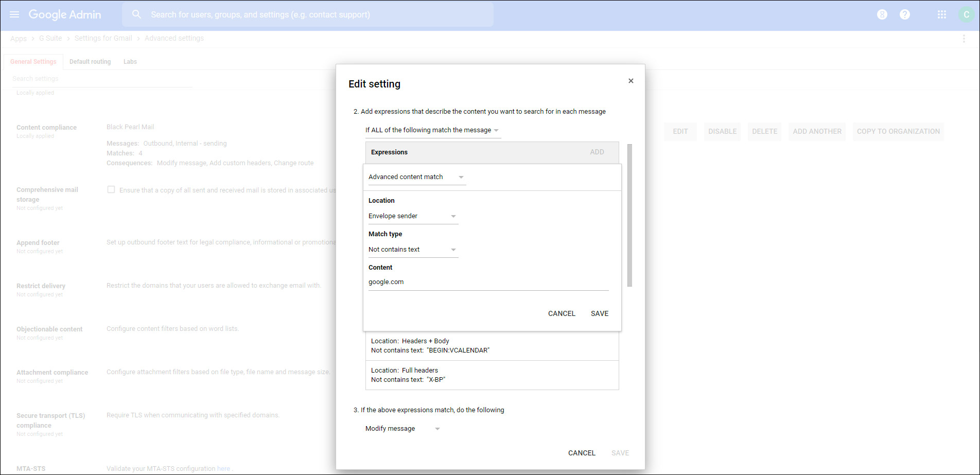
Task: Click the EDIT button for Content compliance
Action: click(x=680, y=131)
